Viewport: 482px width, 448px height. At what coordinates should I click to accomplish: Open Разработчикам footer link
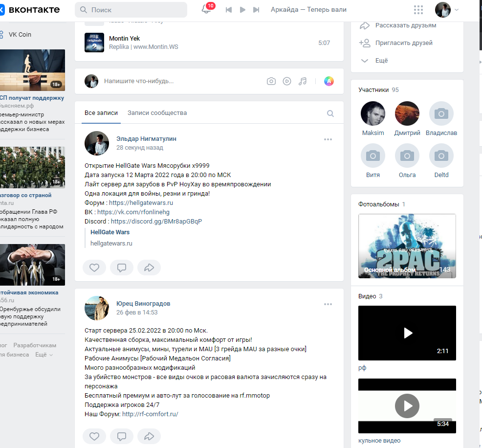(35, 345)
